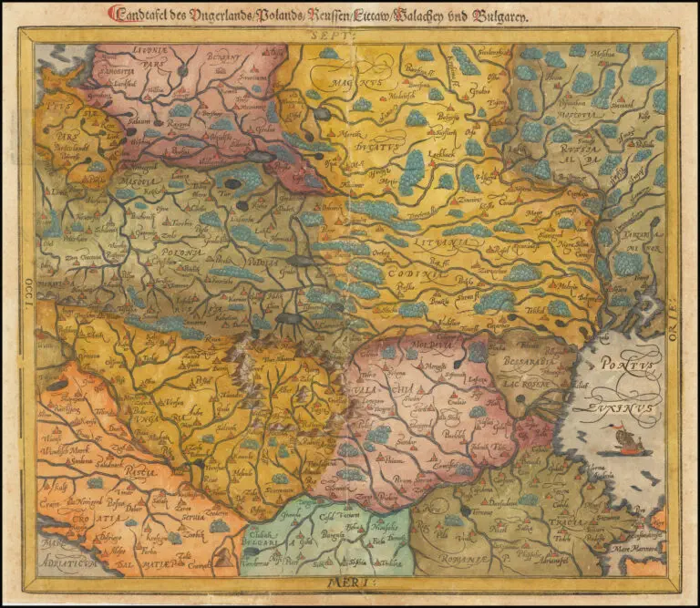This screenshot has height=608, width=700.
Task: Click the "TRACIA" region label
Action: tap(565, 522)
